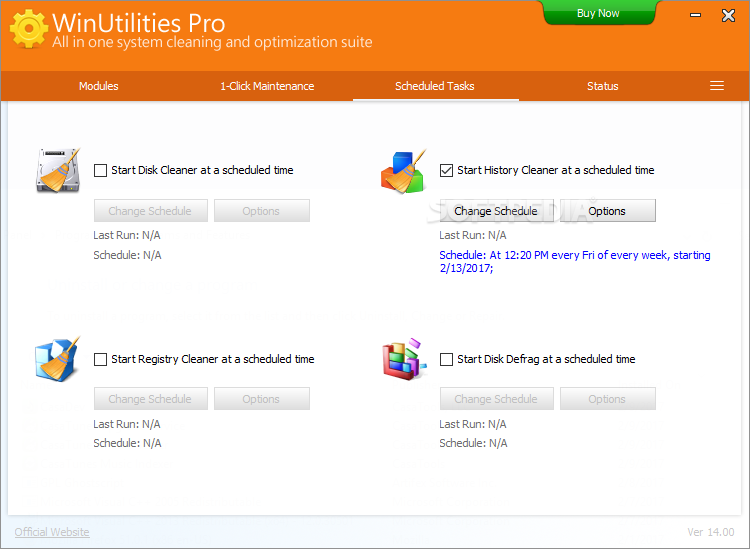This screenshot has width=750, height=549.
Task: Click the WinUtilities Pro title text
Action: (138, 23)
